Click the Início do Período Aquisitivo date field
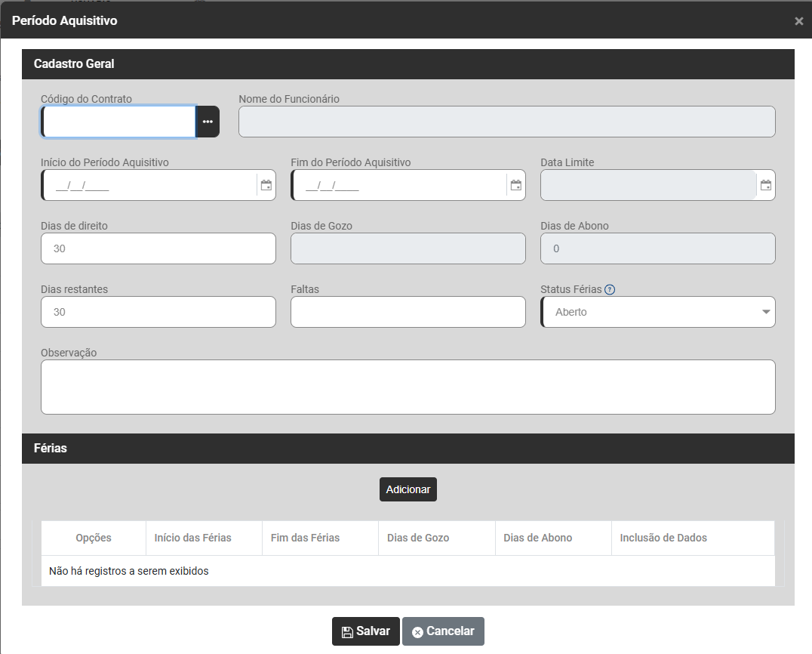This screenshot has width=812, height=654. pyautogui.click(x=149, y=185)
